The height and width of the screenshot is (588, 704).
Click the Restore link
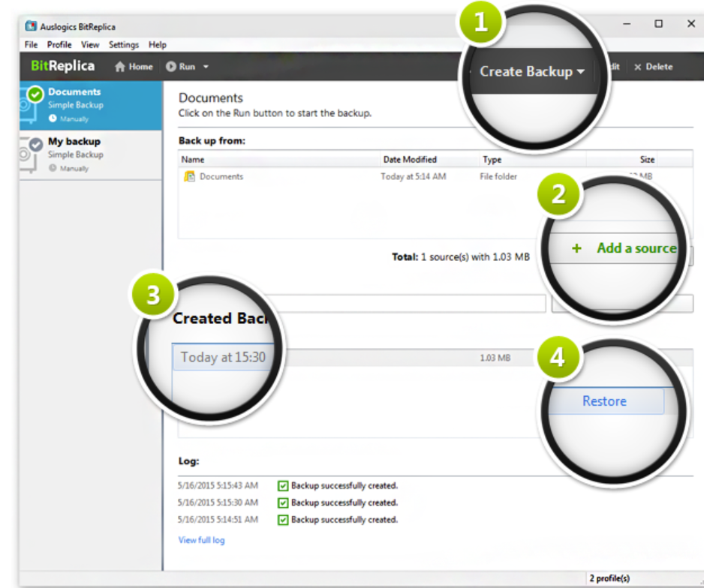pos(604,401)
